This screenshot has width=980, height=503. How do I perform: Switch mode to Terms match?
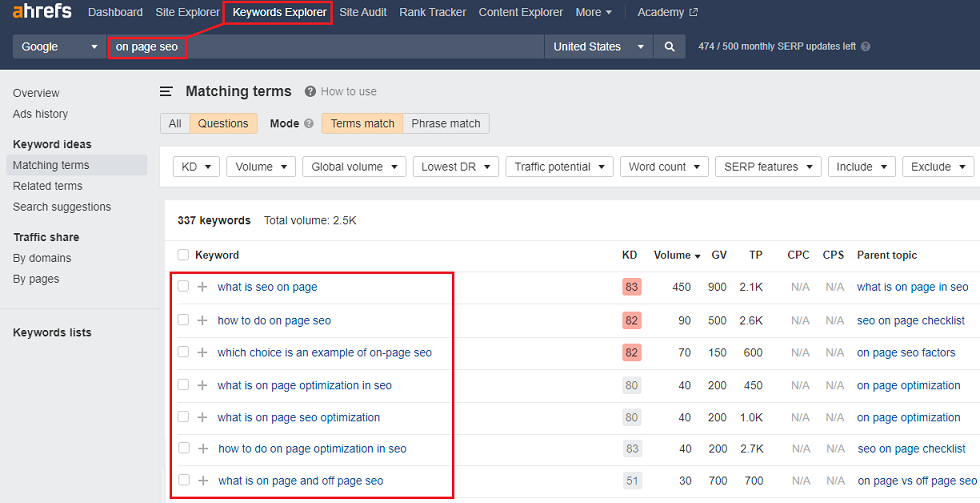(x=362, y=124)
